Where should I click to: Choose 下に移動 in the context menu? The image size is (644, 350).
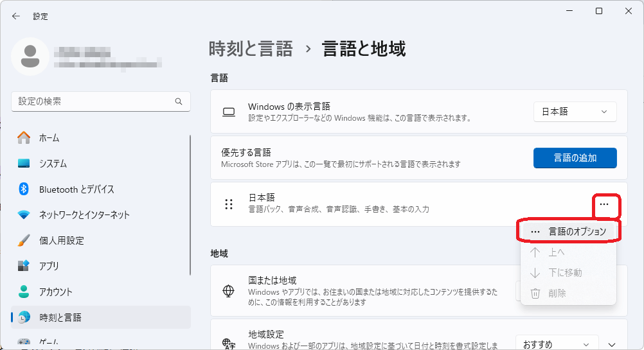[x=564, y=272]
